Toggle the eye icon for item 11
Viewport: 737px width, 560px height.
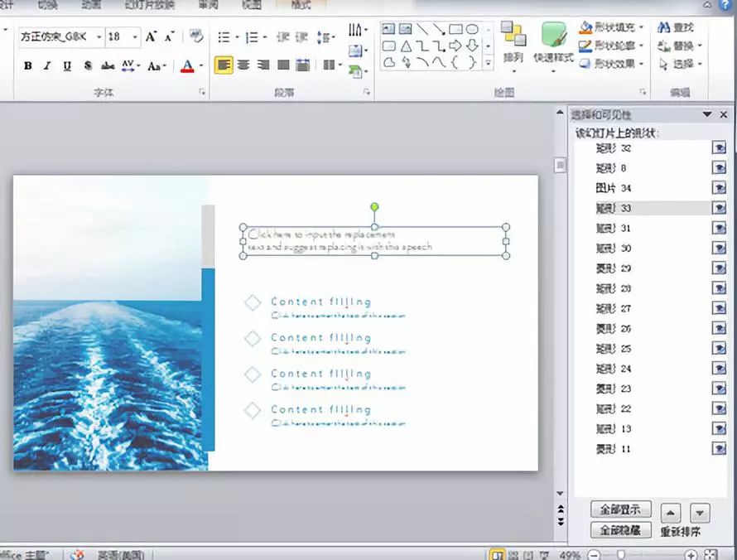coord(719,448)
